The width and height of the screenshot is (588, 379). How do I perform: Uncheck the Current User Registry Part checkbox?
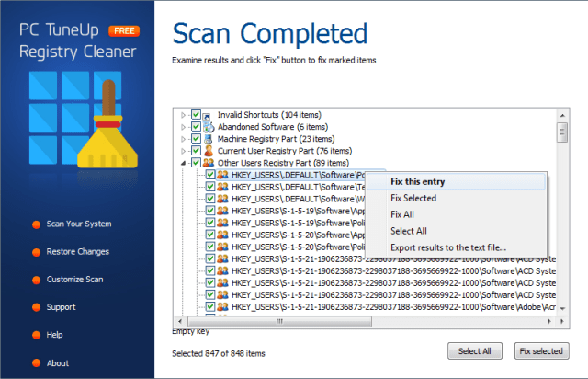click(x=196, y=151)
